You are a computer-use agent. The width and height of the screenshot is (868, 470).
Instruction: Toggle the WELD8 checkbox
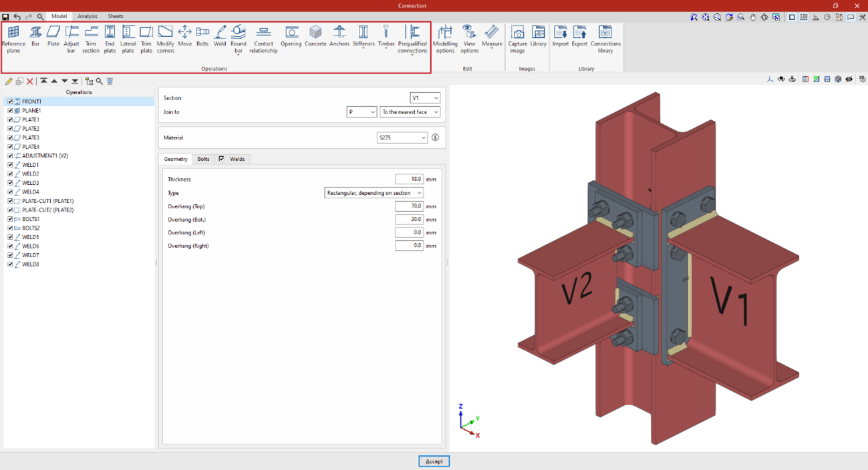10,264
